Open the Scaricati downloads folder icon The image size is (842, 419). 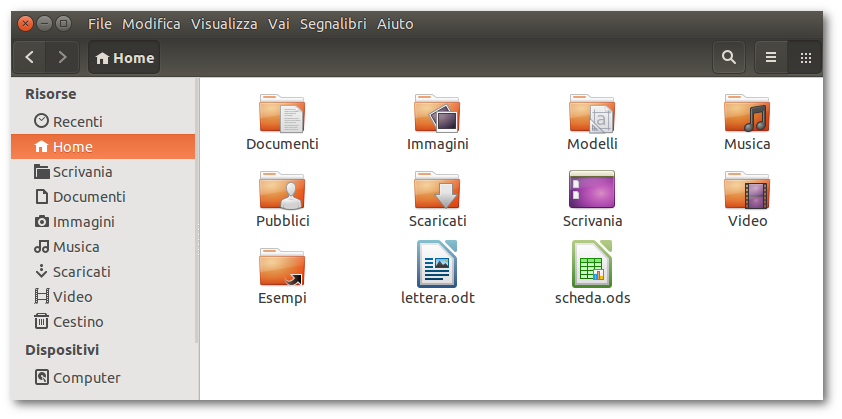[437, 190]
